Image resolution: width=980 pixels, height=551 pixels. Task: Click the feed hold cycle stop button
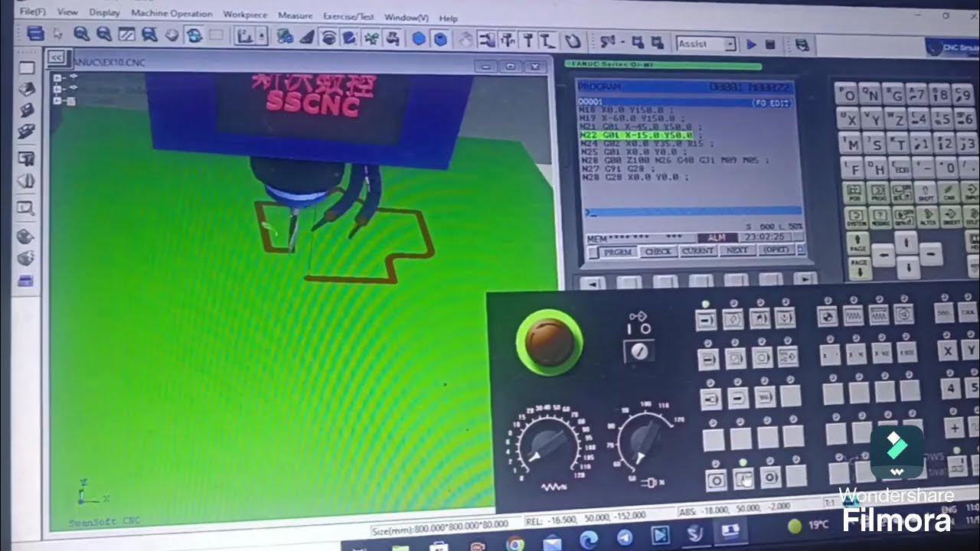click(x=717, y=480)
